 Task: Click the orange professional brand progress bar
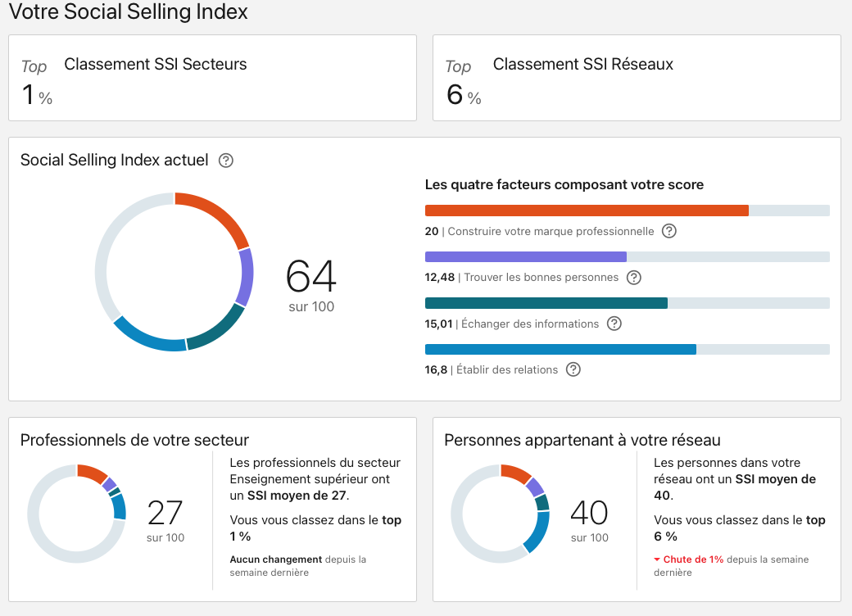587,211
